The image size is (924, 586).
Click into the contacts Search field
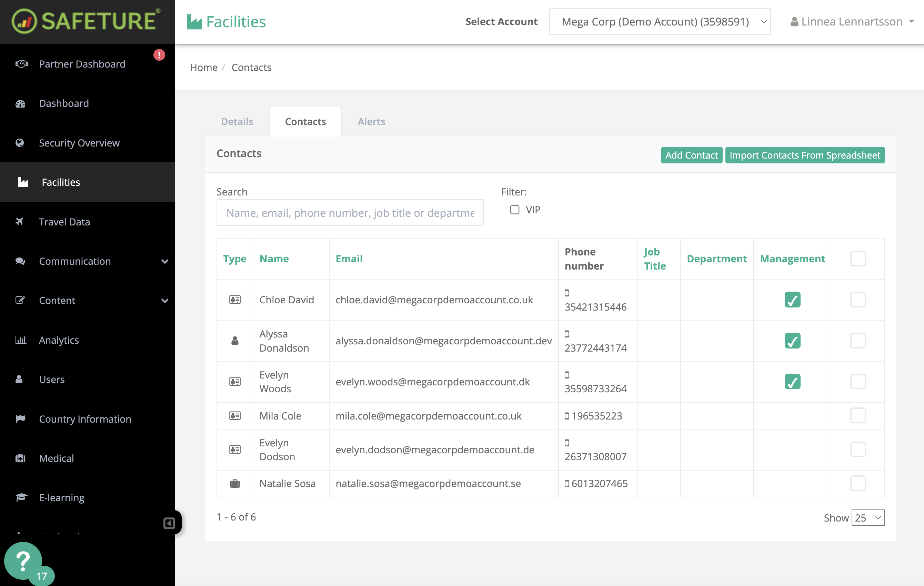350,213
